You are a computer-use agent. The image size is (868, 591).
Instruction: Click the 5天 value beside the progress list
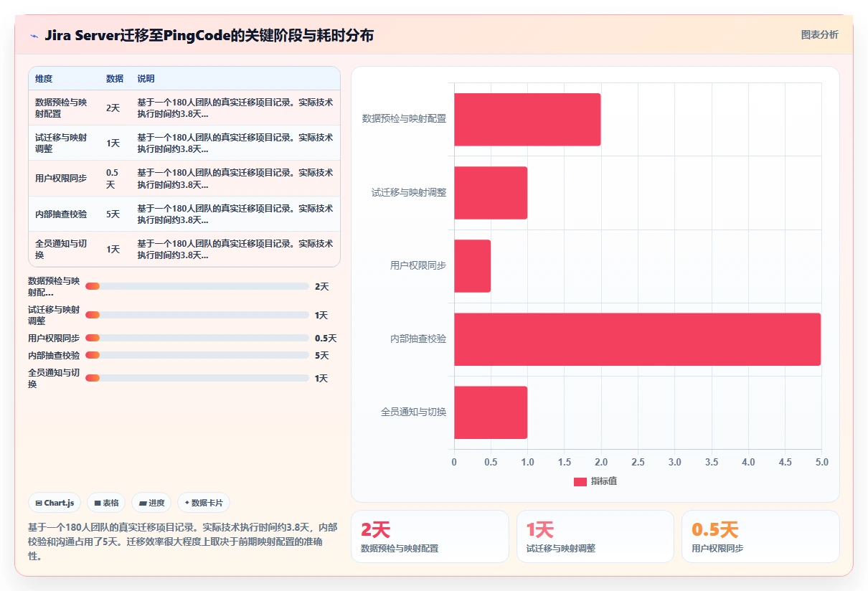321,355
